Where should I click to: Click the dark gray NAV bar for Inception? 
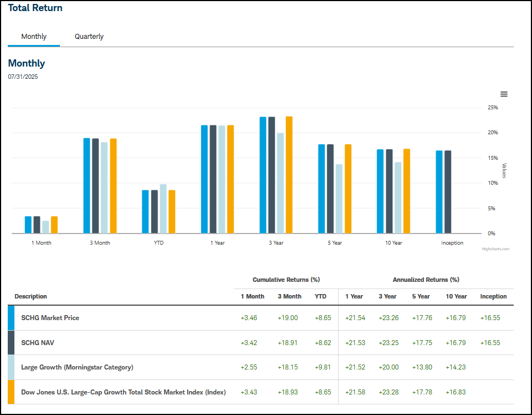point(448,192)
